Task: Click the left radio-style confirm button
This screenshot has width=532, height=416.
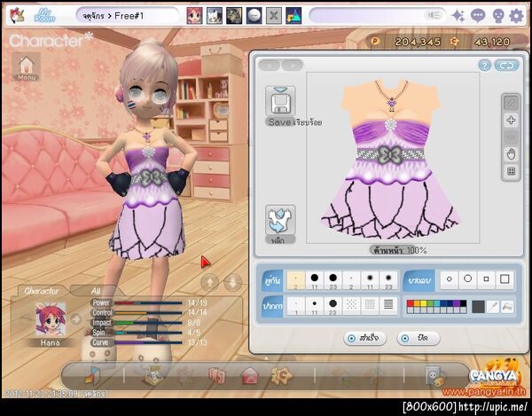Action: click(364, 338)
